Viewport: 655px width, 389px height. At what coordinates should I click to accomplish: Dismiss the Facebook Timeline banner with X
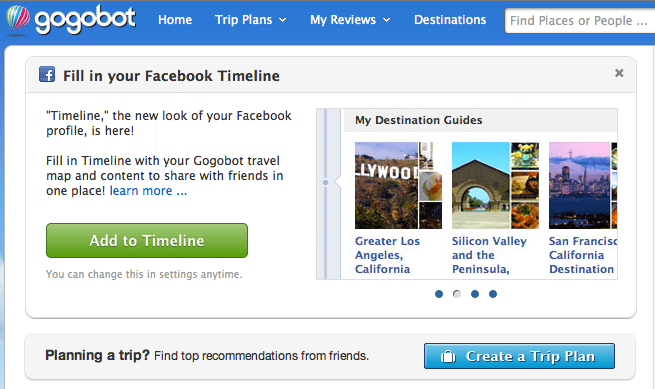(619, 73)
